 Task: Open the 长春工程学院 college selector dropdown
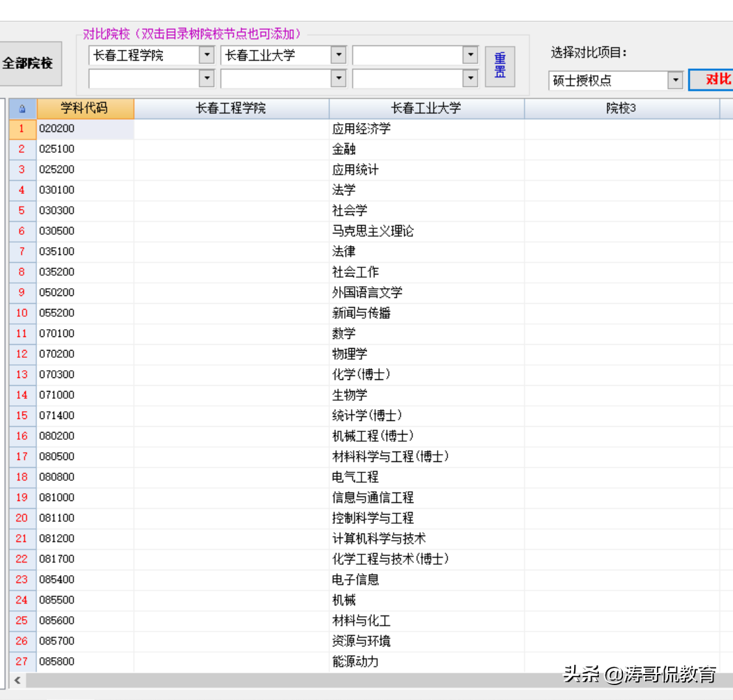coord(207,55)
